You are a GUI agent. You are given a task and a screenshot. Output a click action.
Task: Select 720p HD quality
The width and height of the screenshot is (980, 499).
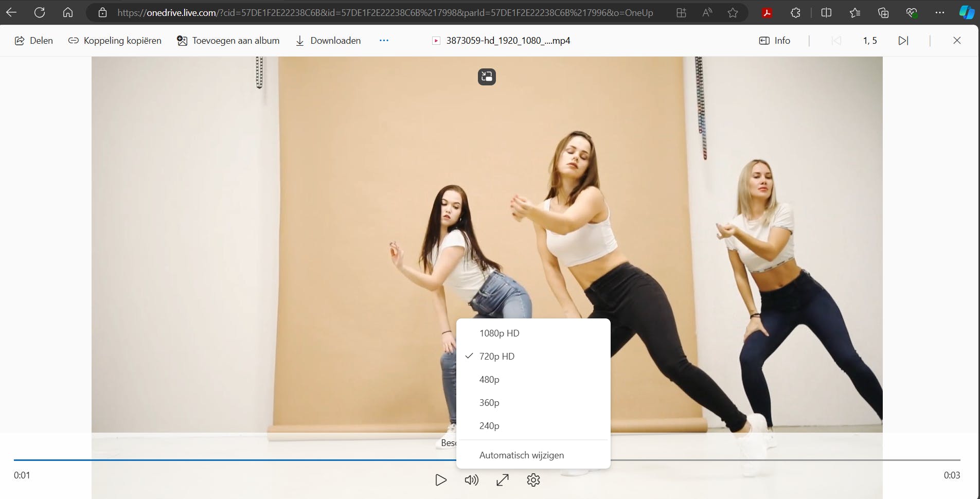point(533,357)
